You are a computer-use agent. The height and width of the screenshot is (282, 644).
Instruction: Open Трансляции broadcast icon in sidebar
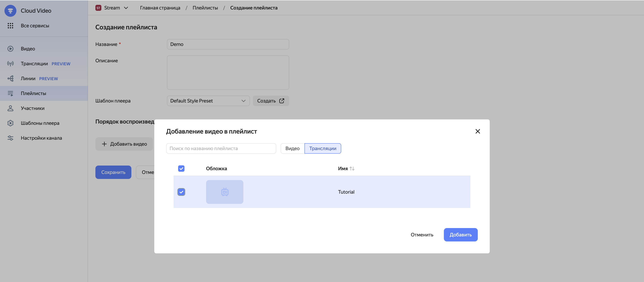[x=10, y=64]
